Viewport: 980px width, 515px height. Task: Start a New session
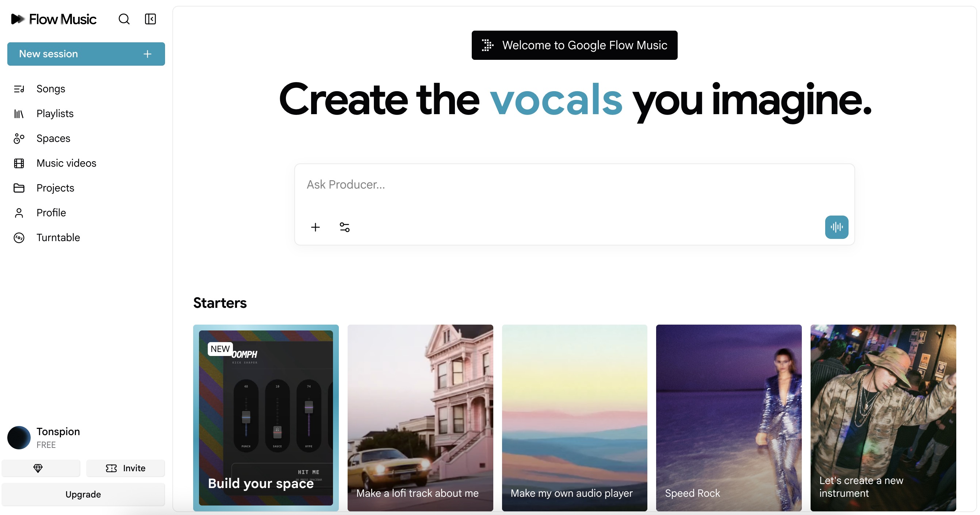86,54
